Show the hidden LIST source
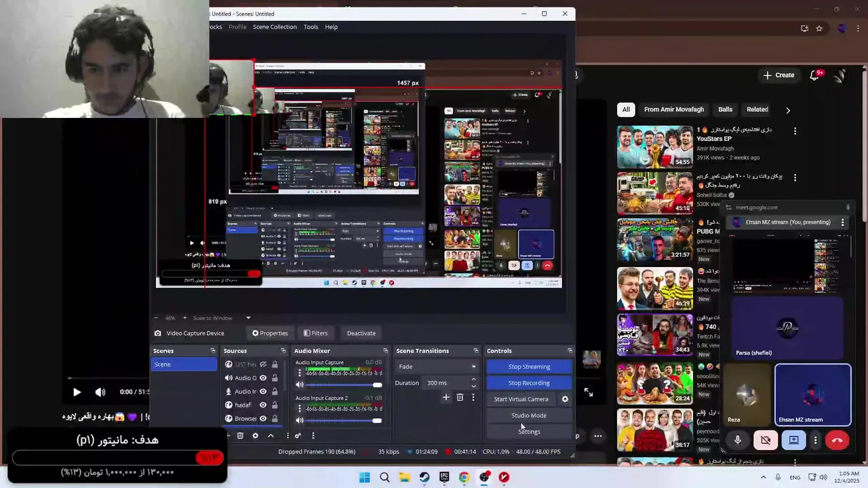Viewport: 868px width, 488px height. tap(263, 365)
